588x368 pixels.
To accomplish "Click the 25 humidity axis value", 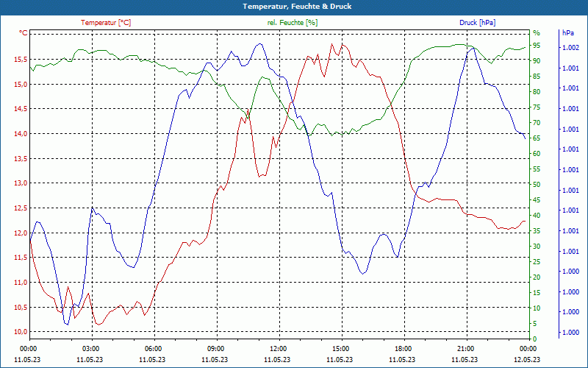I will (537, 262).
